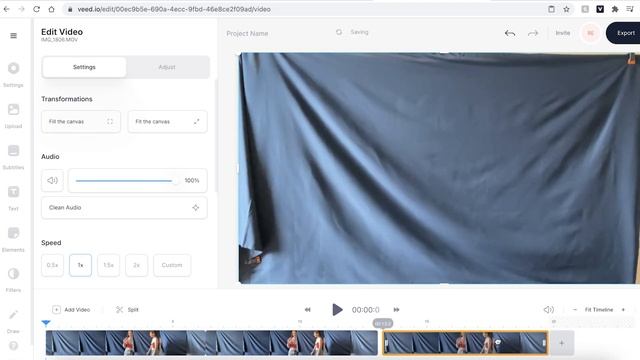
Task: Go back in the browser
Action: click(x=7, y=9)
